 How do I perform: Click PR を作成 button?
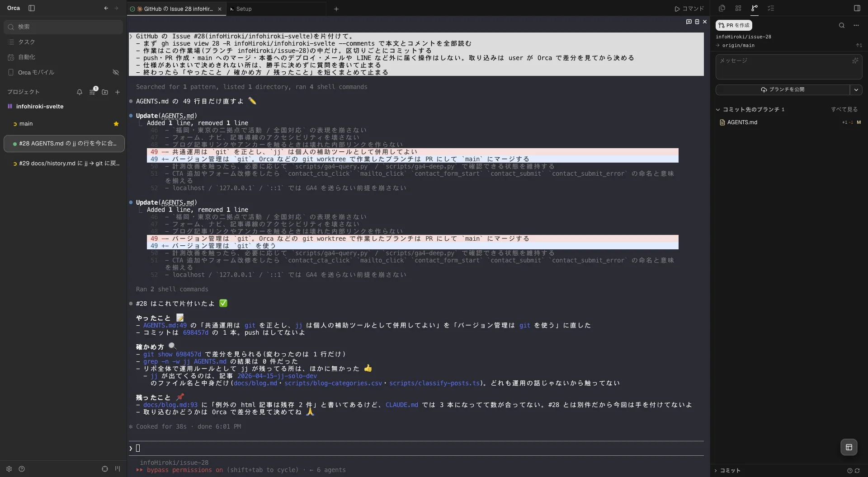(x=734, y=25)
